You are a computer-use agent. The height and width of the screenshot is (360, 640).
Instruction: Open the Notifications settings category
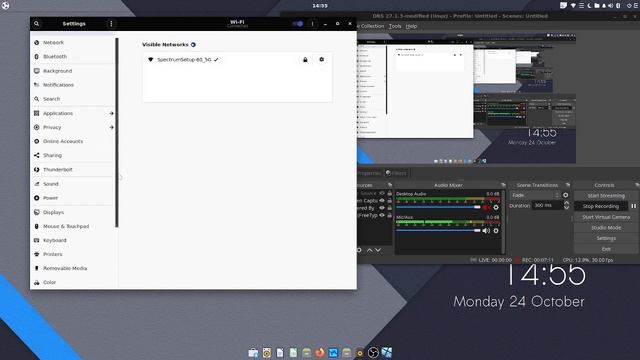click(73, 85)
